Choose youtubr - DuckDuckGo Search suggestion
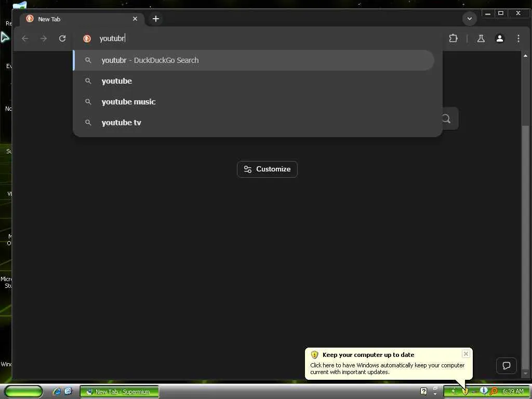The image size is (532, 399). pyautogui.click(x=254, y=60)
